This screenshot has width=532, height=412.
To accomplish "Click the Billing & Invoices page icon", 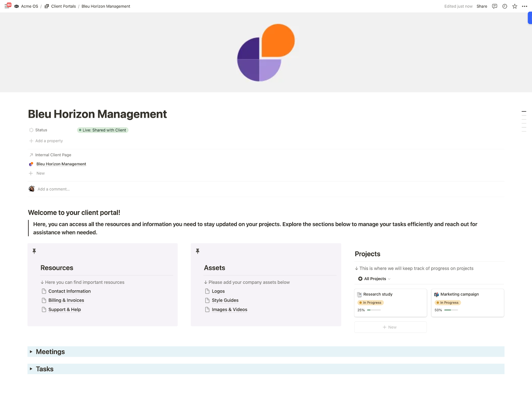I will [44, 300].
